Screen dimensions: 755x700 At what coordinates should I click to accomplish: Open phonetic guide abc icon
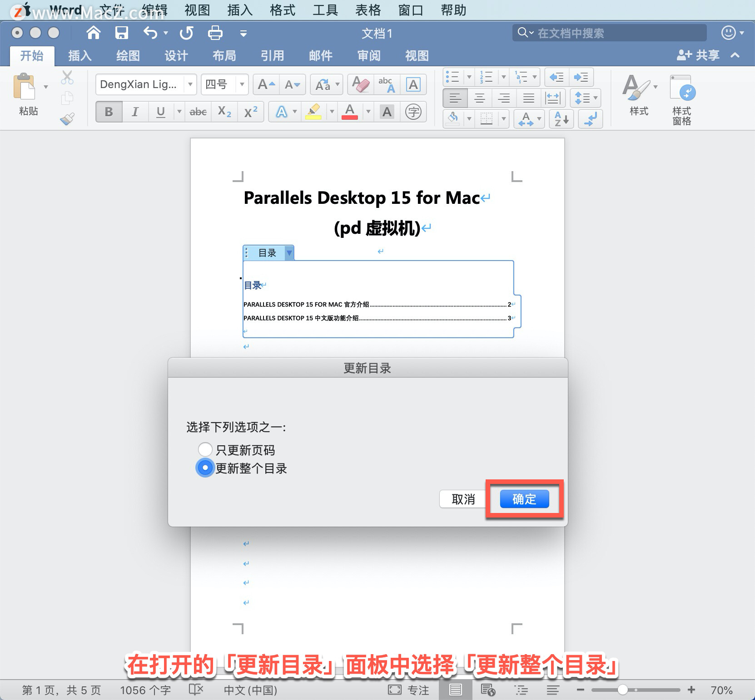pos(387,84)
